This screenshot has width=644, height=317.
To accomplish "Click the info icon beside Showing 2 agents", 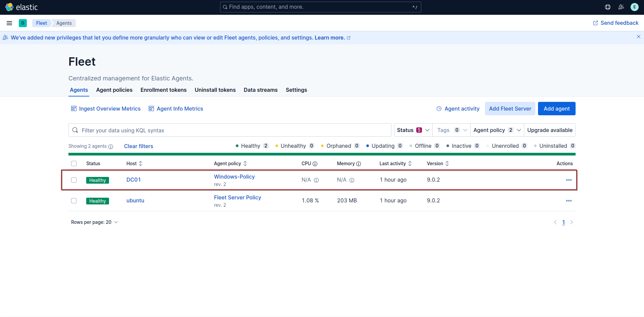I will click(x=111, y=146).
